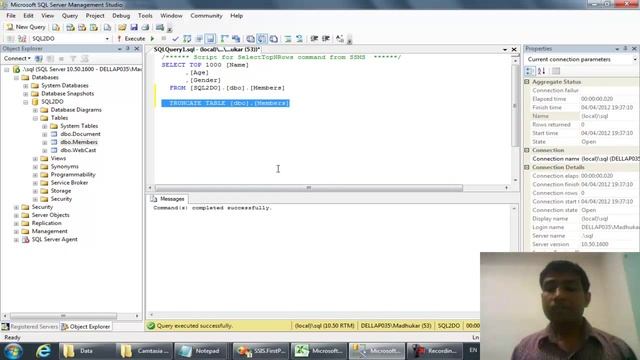The height and width of the screenshot is (360, 640).
Task: Open the Community menu
Action: [x=206, y=16]
